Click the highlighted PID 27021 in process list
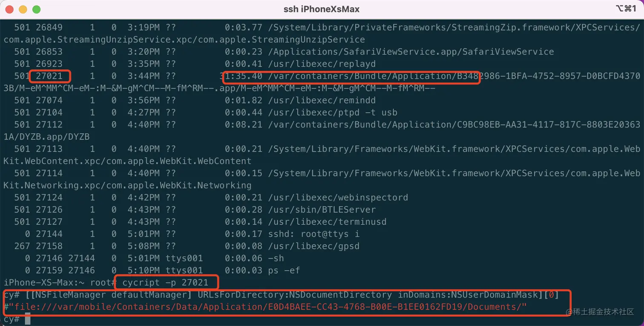Image resolution: width=644 pixels, height=326 pixels. point(50,76)
